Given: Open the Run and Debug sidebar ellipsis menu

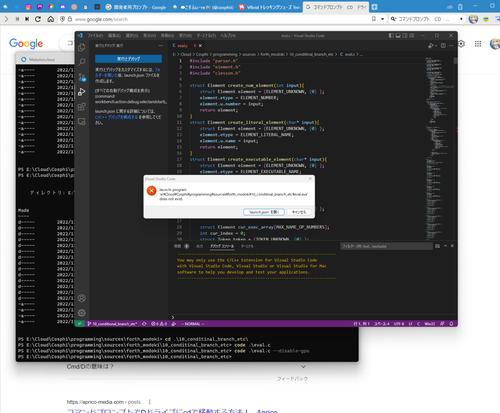Looking at the screenshot, I should pyautogui.click(x=161, y=46).
